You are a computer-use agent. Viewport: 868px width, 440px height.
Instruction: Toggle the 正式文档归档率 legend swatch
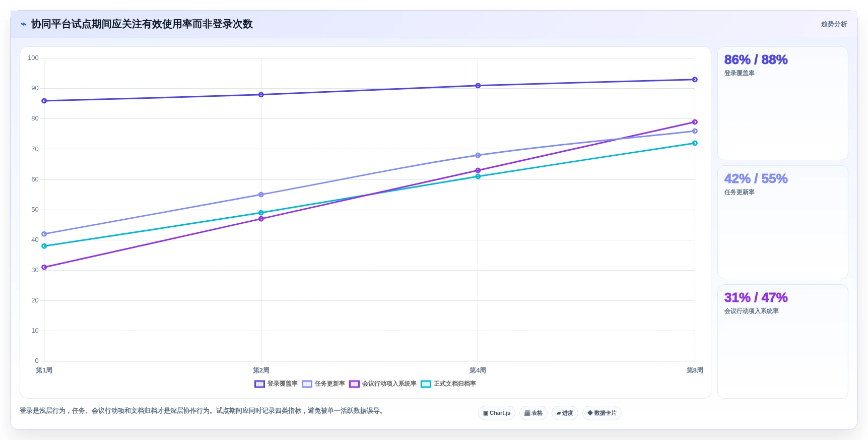pyautogui.click(x=426, y=384)
